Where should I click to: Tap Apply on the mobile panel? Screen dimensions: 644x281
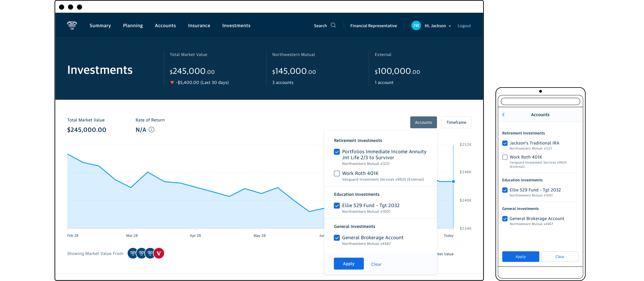pos(521,257)
